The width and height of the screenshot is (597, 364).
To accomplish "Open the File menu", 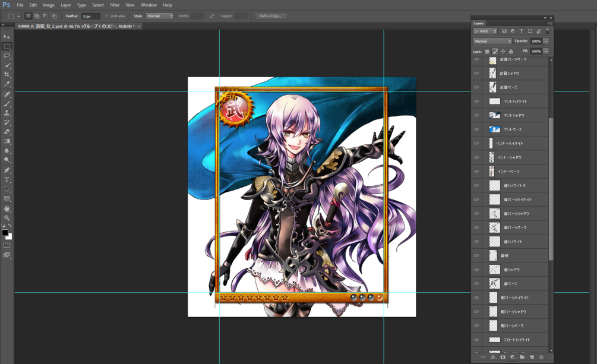I will (x=20, y=5).
